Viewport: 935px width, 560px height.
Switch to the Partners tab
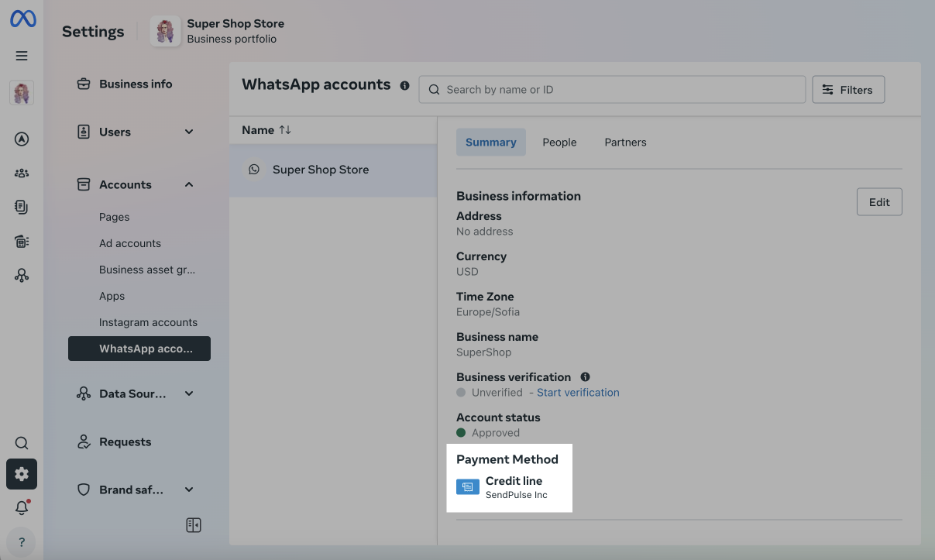625,143
